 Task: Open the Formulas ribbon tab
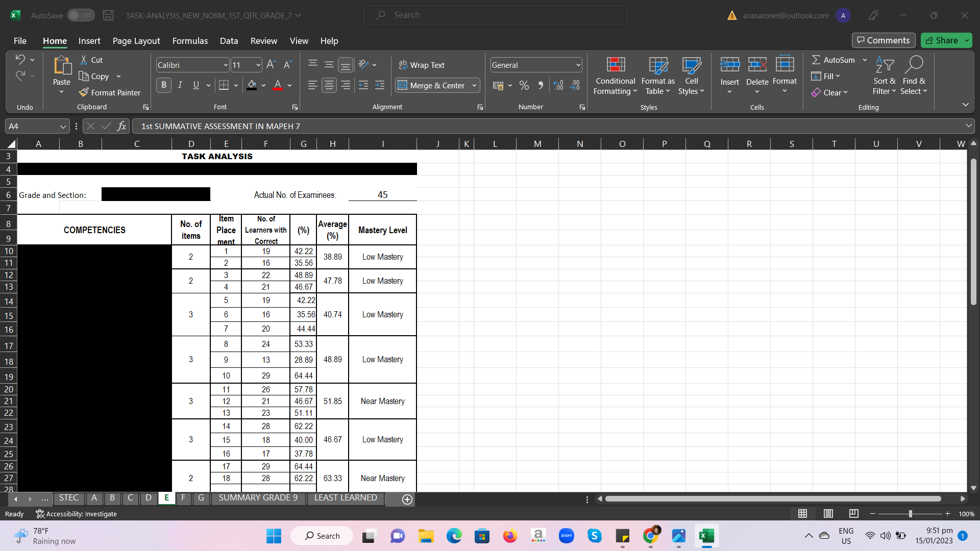190,41
